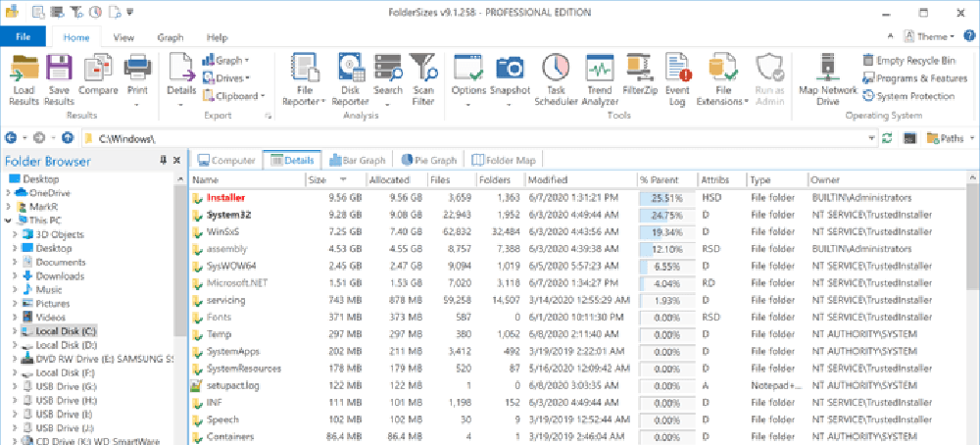This screenshot has height=445, width=980.
Task: Open the Disk Reporter tool
Action: (x=350, y=79)
